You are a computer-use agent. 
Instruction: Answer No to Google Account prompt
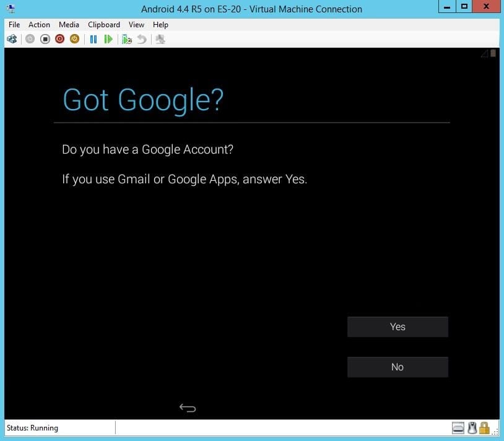pos(398,367)
